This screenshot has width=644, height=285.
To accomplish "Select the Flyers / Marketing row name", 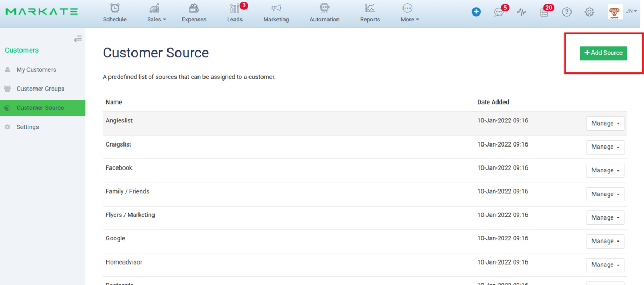I will pos(130,215).
